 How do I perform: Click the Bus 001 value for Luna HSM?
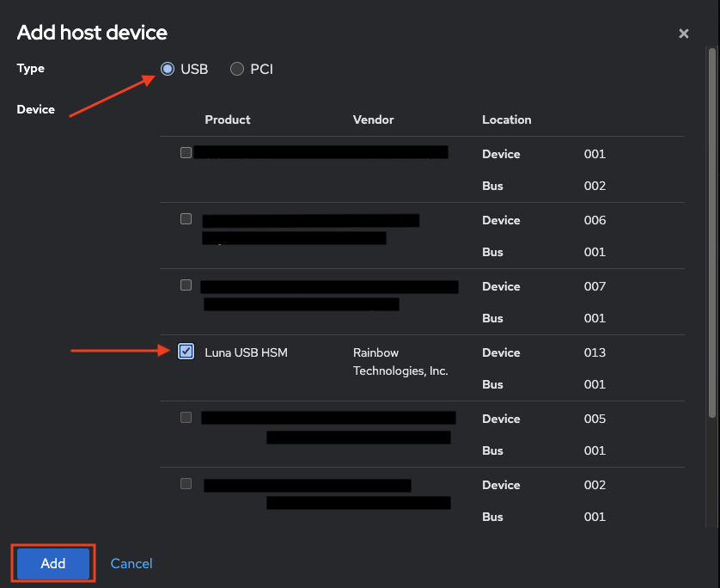pos(595,384)
